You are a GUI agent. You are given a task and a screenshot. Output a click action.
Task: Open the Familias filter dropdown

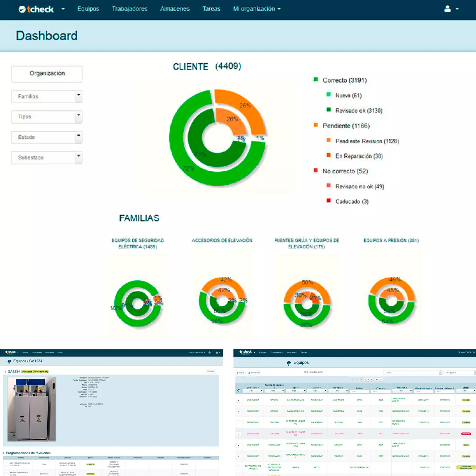coord(413,372)
